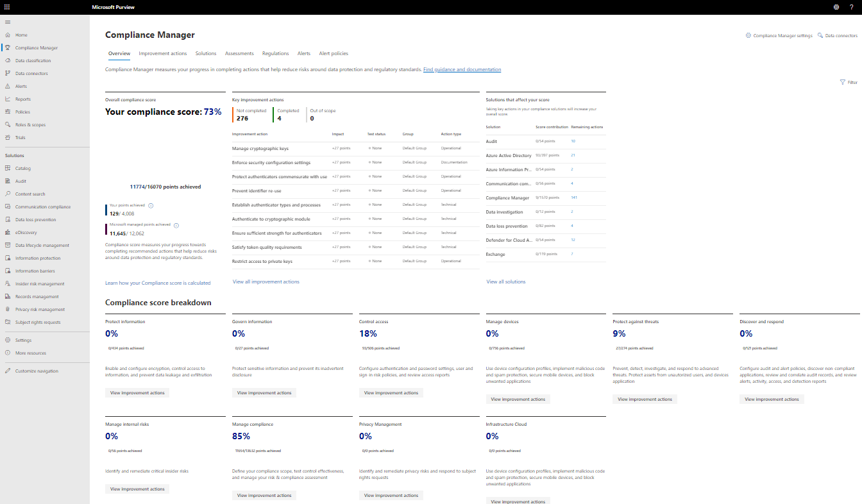Open the Alert policies tab
This screenshot has height=504, width=862.
tap(334, 54)
